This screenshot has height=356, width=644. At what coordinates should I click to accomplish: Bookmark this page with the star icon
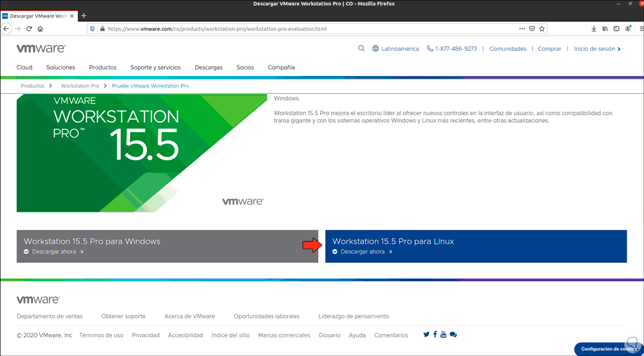(542, 29)
